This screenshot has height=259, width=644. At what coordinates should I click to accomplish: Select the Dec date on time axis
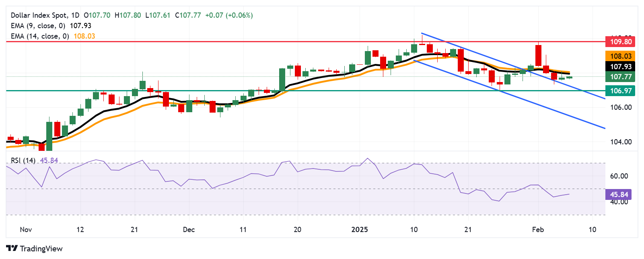189,230
